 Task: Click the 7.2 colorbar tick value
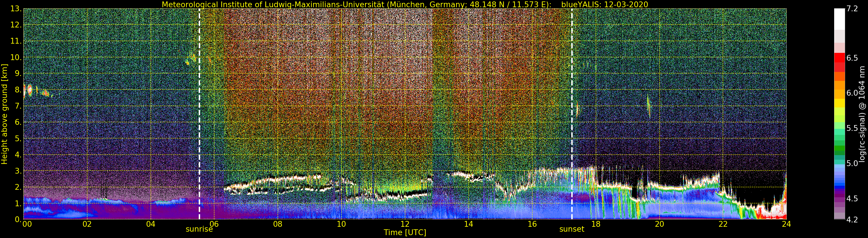(x=852, y=9)
